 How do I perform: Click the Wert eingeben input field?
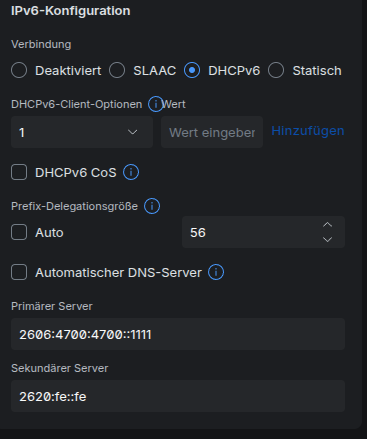pyautogui.click(x=212, y=132)
